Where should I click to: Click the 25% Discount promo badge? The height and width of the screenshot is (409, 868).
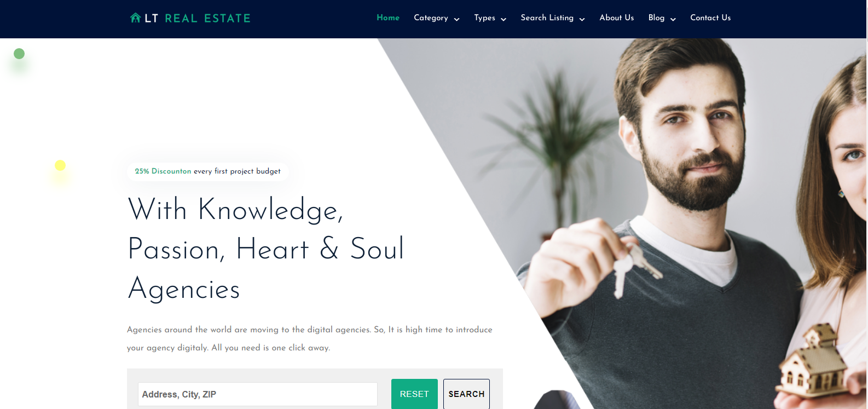click(207, 171)
